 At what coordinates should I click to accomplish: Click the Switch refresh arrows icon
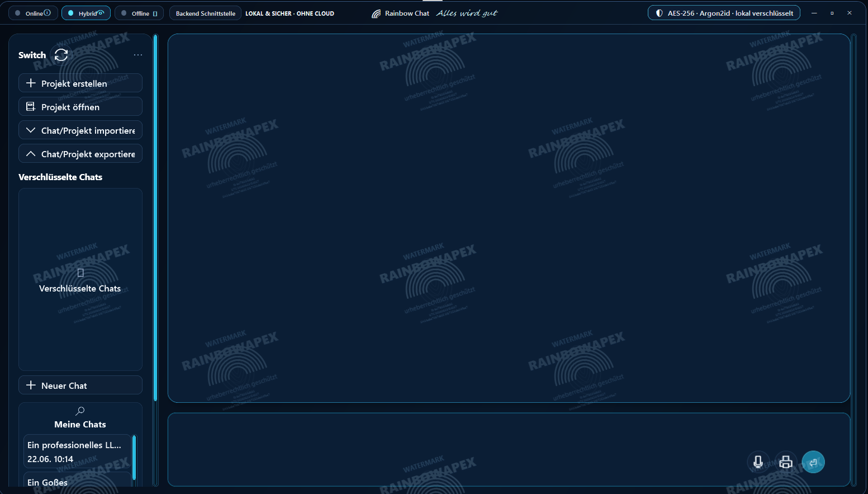61,55
